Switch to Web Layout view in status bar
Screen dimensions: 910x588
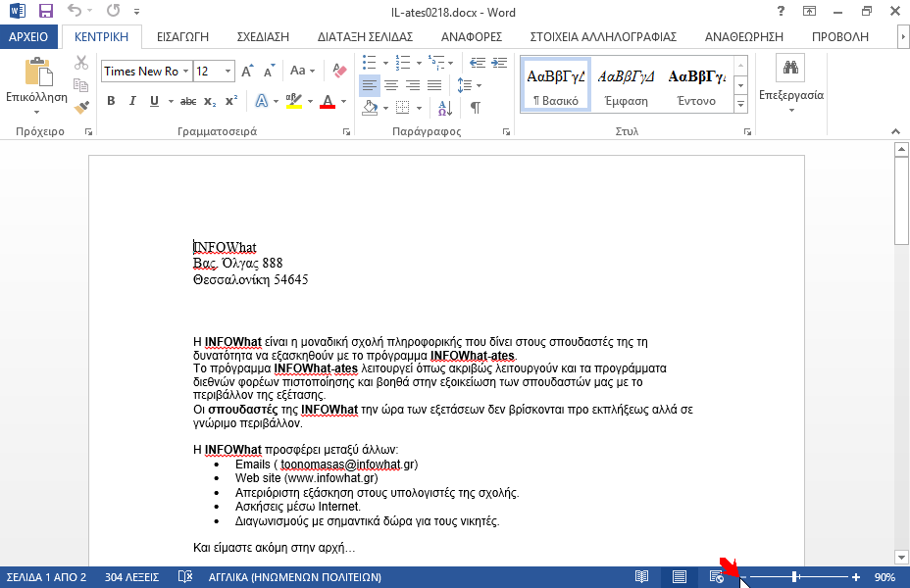pyautogui.click(x=717, y=577)
